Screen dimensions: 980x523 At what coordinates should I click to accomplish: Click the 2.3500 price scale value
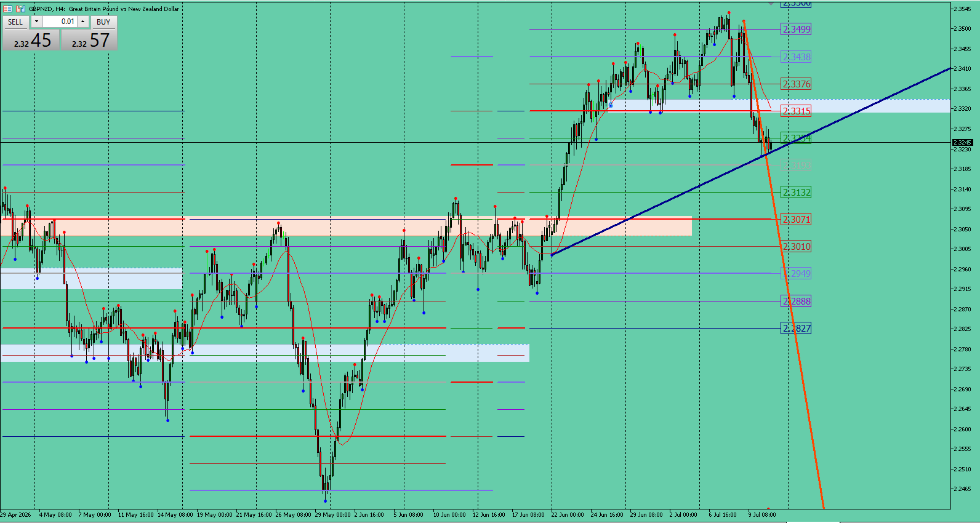[962, 29]
